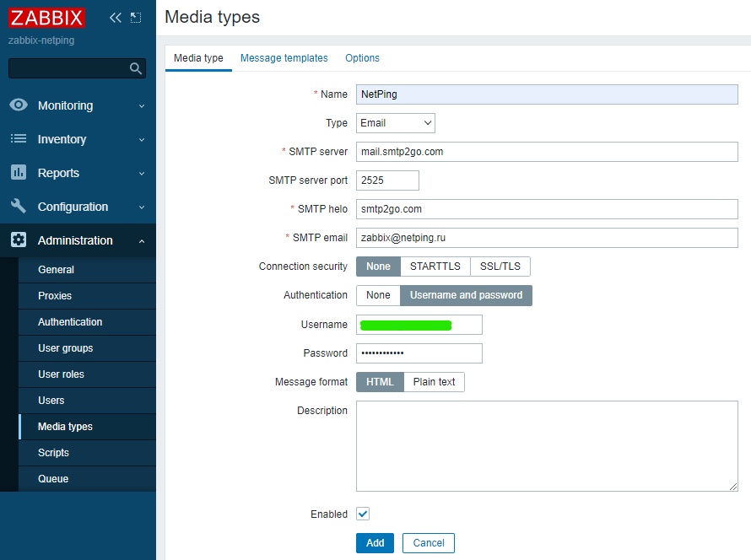Collapse sidebar with double-arrow icon
This screenshot has height=560, width=751.
click(116, 18)
